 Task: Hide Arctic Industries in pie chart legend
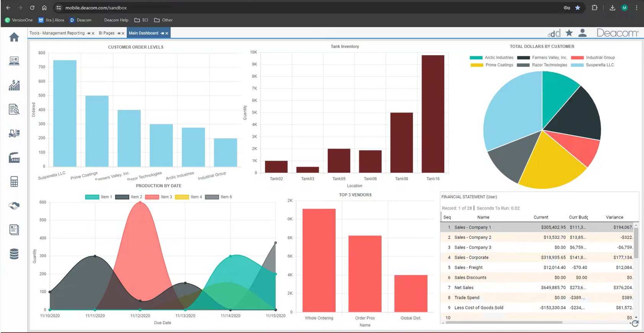pyautogui.click(x=492, y=58)
